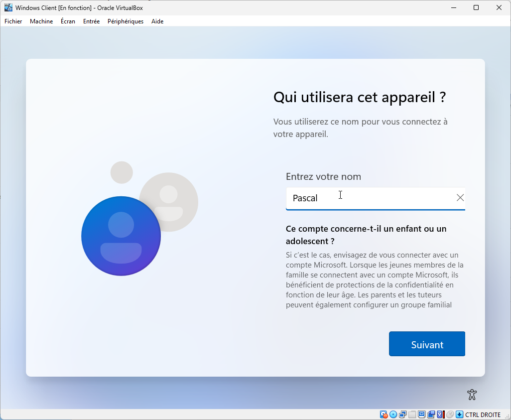This screenshot has height=420, width=511.
Task: Open the Écran menu
Action: coord(68,21)
